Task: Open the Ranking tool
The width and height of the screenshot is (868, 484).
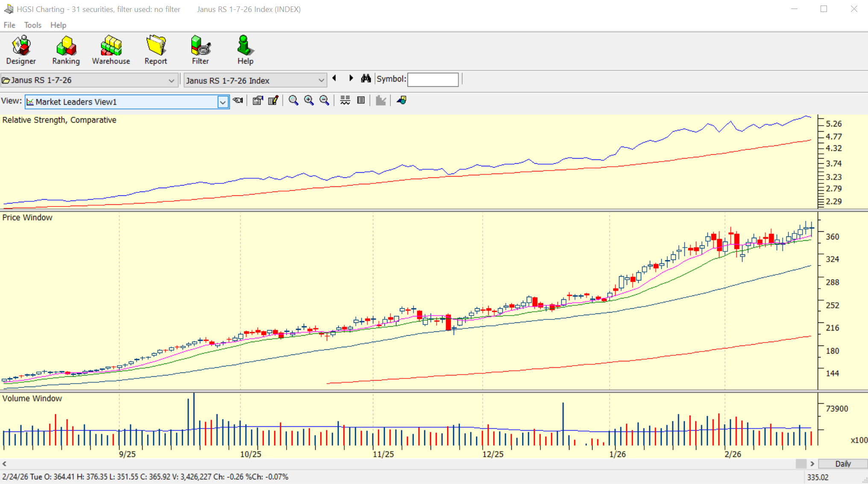Action: [x=66, y=50]
